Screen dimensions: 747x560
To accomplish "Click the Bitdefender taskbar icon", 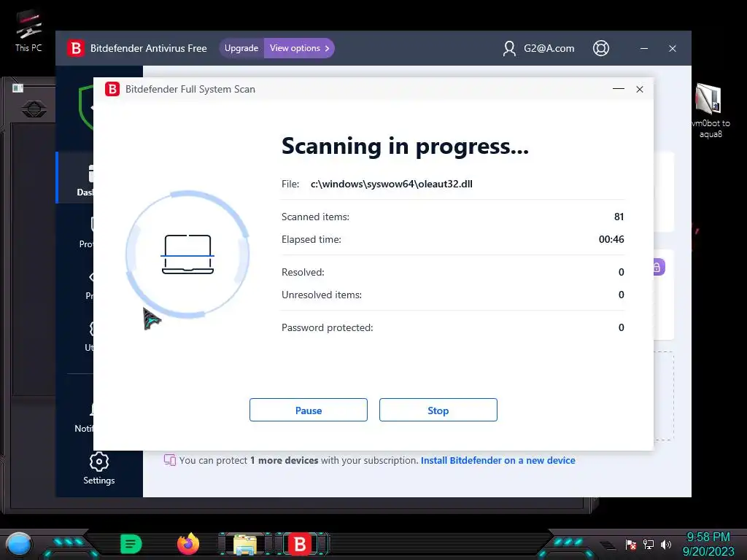I will click(x=300, y=544).
